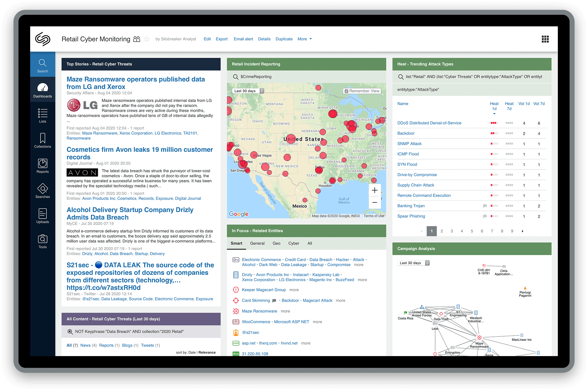This screenshot has height=390, width=588.
Task: Click Edit in the header
Action: click(207, 39)
